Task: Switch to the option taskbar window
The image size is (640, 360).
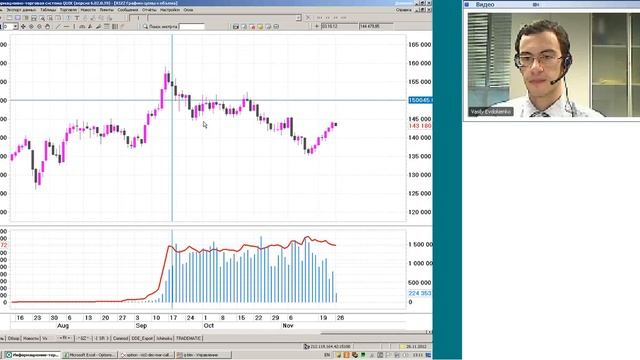Action: point(146,355)
